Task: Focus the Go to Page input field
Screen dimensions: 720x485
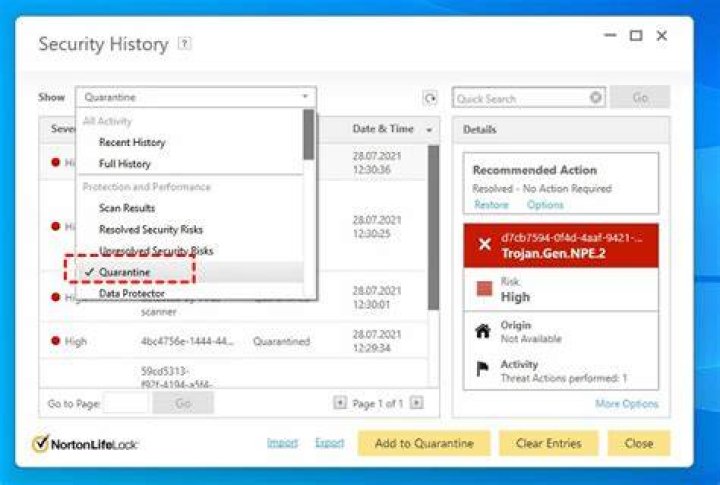Action: coord(126,403)
